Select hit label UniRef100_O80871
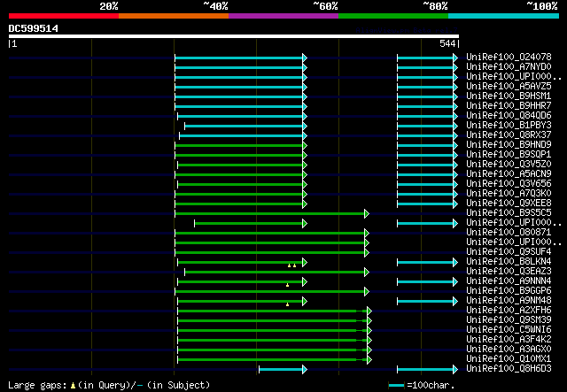Screen dimensions: 567x392 click(x=509, y=233)
